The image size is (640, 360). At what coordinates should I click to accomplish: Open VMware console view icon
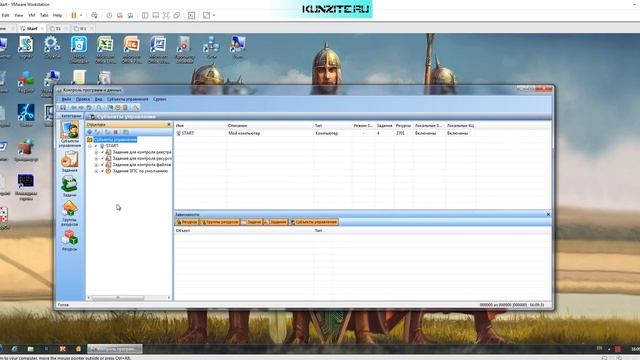coord(191,16)
